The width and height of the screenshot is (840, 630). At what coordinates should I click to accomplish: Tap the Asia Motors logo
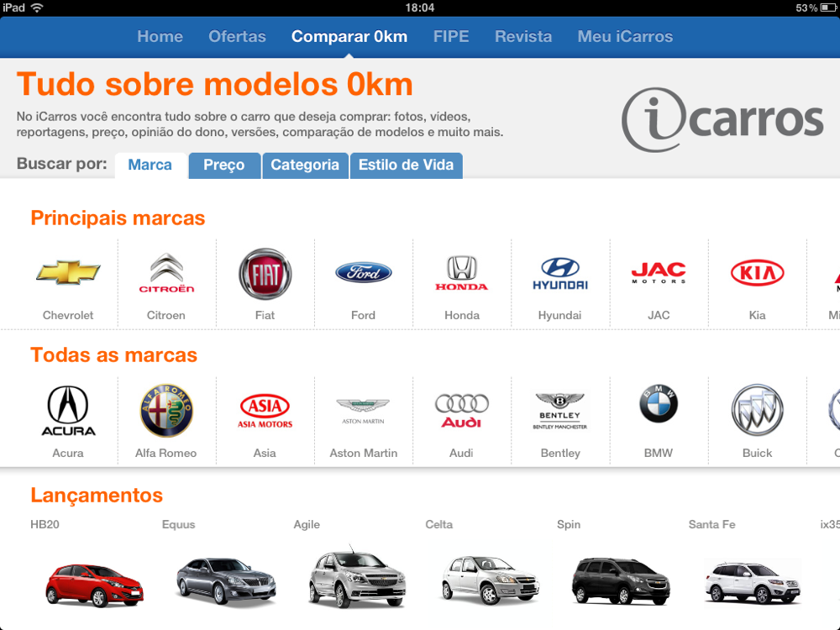click(265, 411)
